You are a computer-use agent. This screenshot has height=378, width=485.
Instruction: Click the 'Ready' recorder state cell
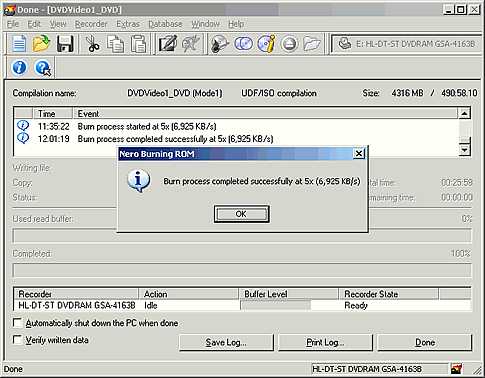[x=356, y=305]
